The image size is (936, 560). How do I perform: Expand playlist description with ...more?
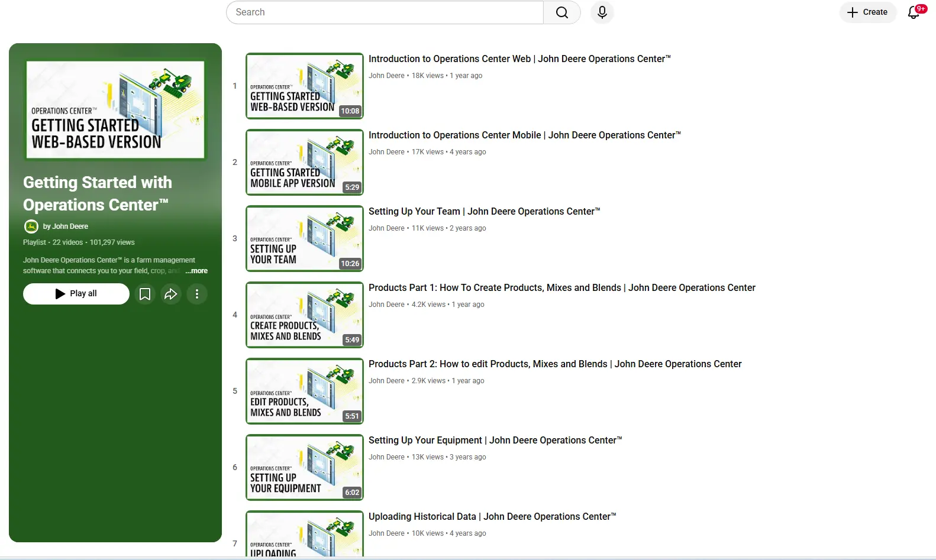tap(197, 271)
